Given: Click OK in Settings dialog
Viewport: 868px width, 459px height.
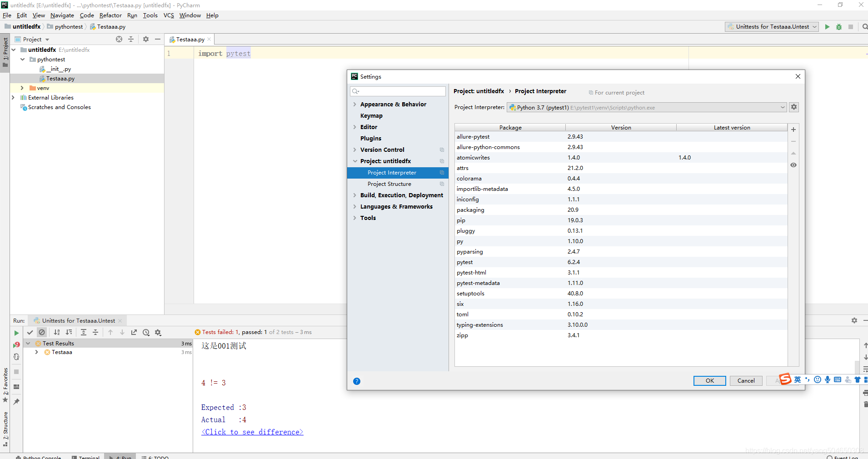Looking at the screenshot, I should pos(710,381).
